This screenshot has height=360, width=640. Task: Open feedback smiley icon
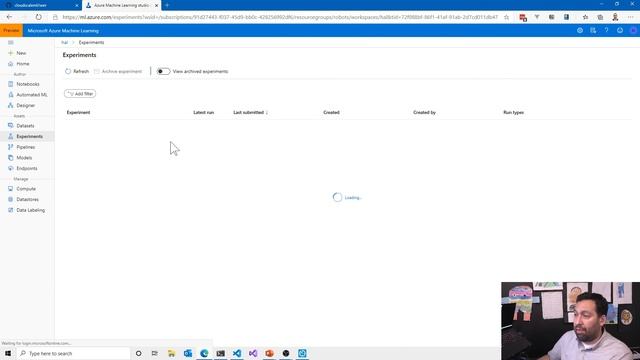point(620,31)
